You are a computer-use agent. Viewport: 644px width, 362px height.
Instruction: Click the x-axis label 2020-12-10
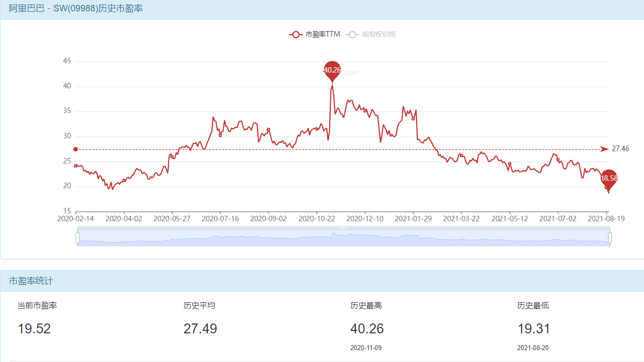coord(365,218)
